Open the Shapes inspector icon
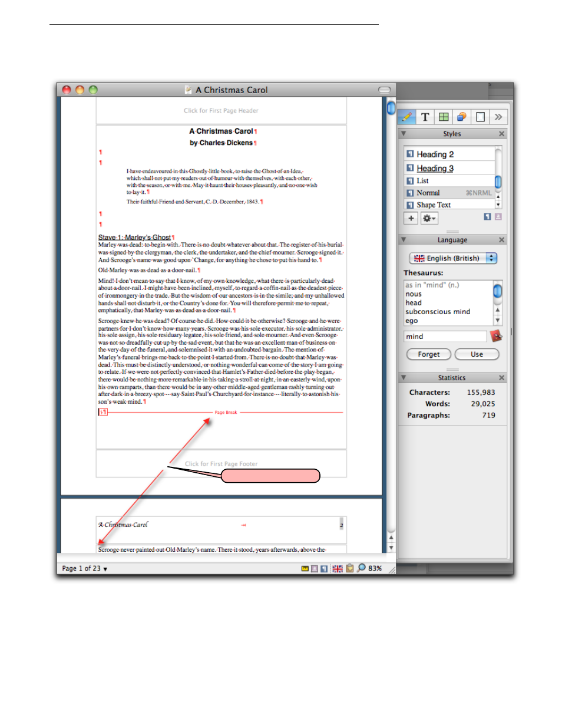The image size is (562, 728). (x=462, y=117)
